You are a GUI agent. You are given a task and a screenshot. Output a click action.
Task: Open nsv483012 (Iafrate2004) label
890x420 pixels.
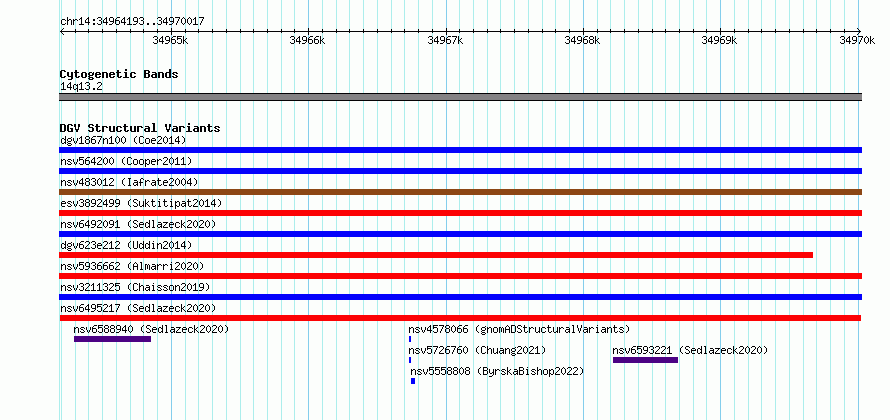pos(129,182)
